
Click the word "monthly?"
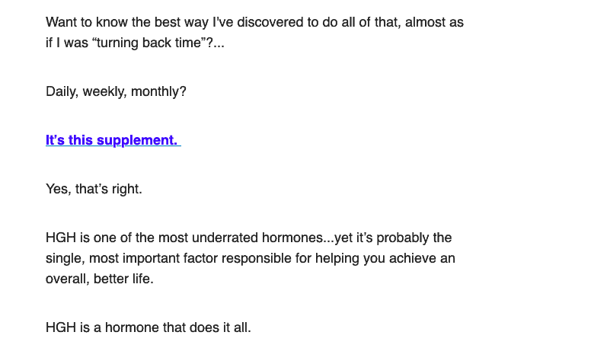(158, 92)
